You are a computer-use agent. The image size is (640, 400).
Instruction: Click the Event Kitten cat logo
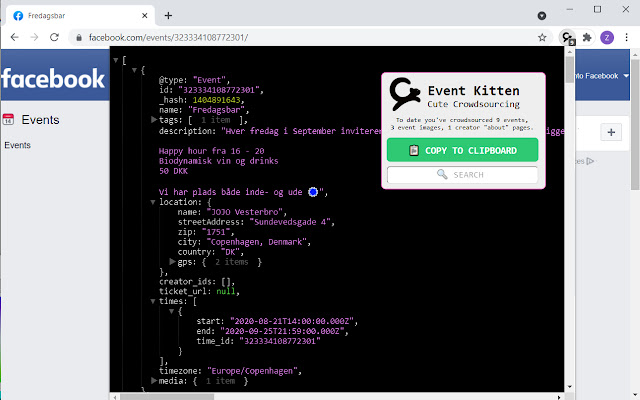coord(404,94)
